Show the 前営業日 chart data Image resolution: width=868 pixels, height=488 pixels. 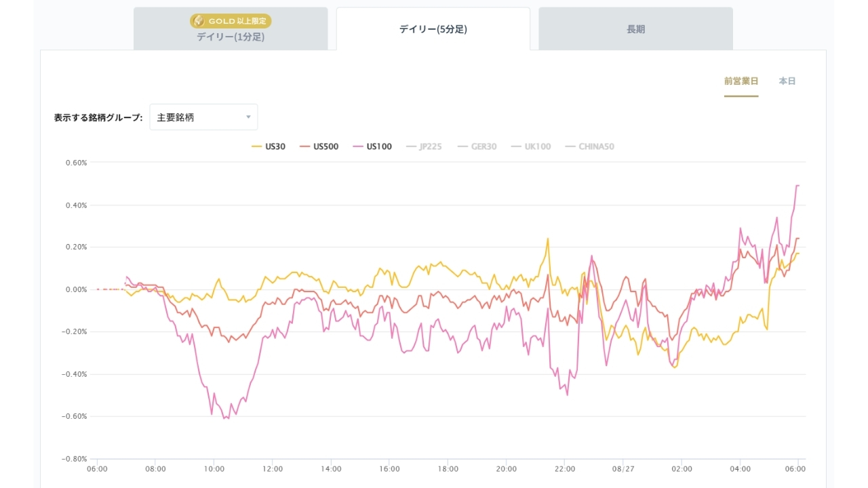[741, 81]
